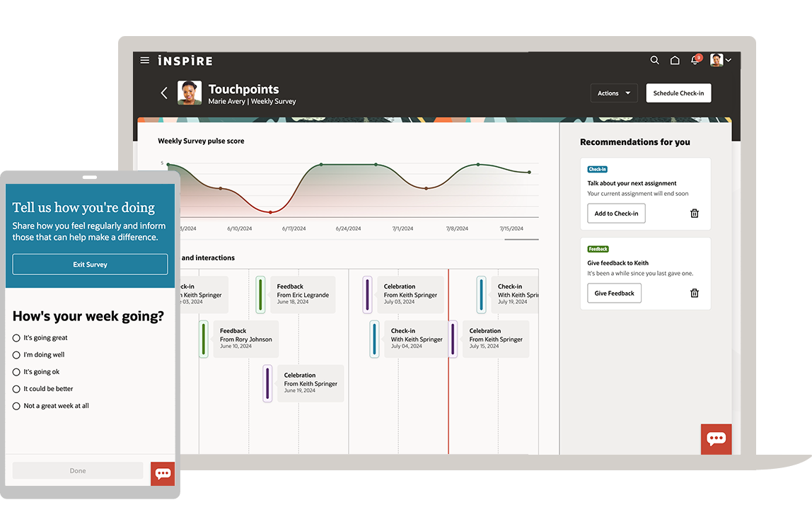Select "It could be better" option
812x512 pixels.
[17, 389]
